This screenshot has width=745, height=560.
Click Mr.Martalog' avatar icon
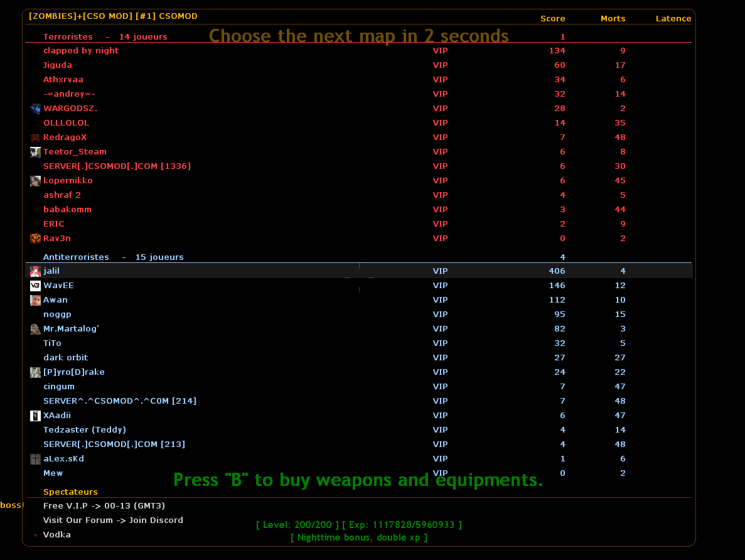[35, 329]
